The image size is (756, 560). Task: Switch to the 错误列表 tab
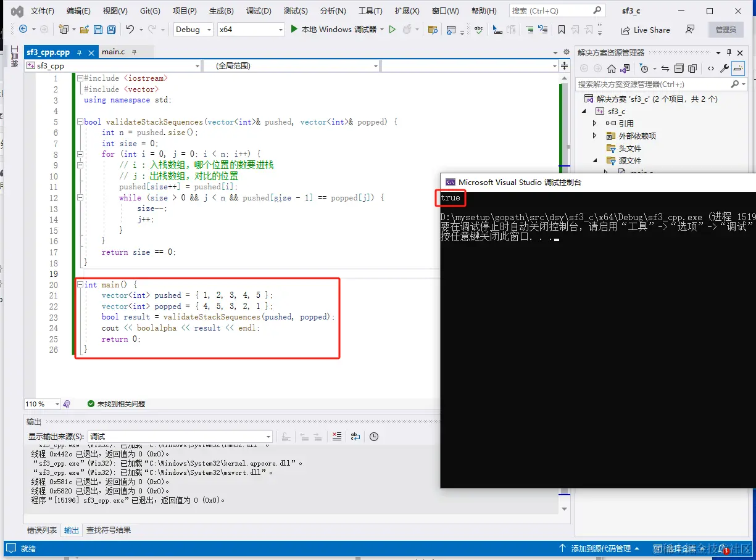pyautogui.click(x=42, y=530)
